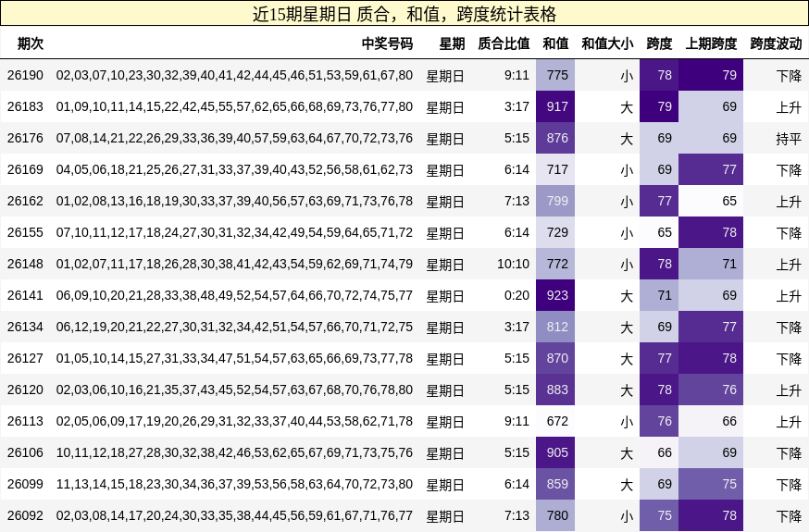Image resolution: width=809 pixels, height=532 pixels.
Task: Click previous span 66 in row 26113
Action: [x=711, y=421]
